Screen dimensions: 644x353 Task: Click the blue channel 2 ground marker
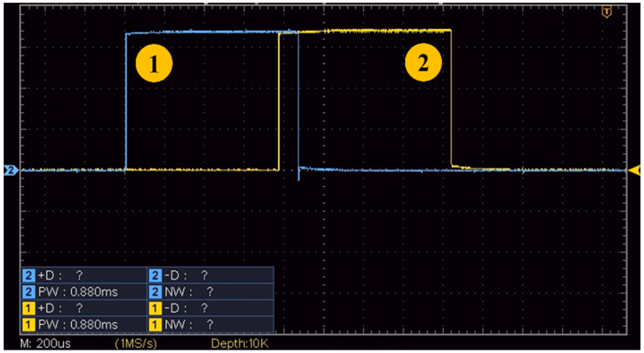[x=11, y=170]
